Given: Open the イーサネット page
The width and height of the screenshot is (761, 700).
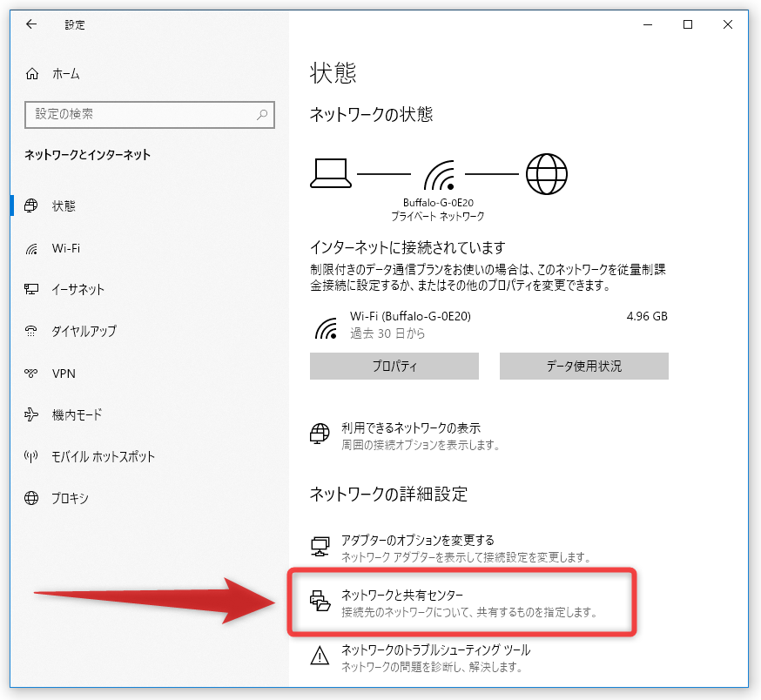Looking at the screenshot, I should [x=78, y=289].
